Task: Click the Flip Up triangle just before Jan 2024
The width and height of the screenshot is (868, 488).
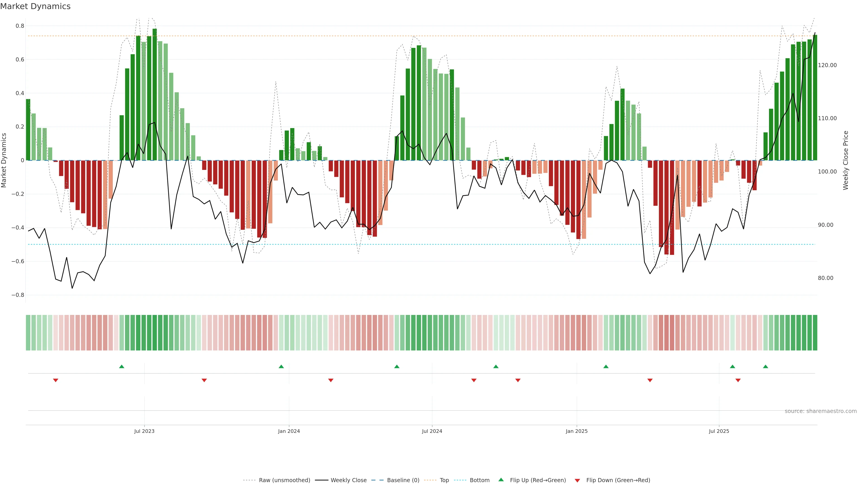Action: (x=281, y=366)
